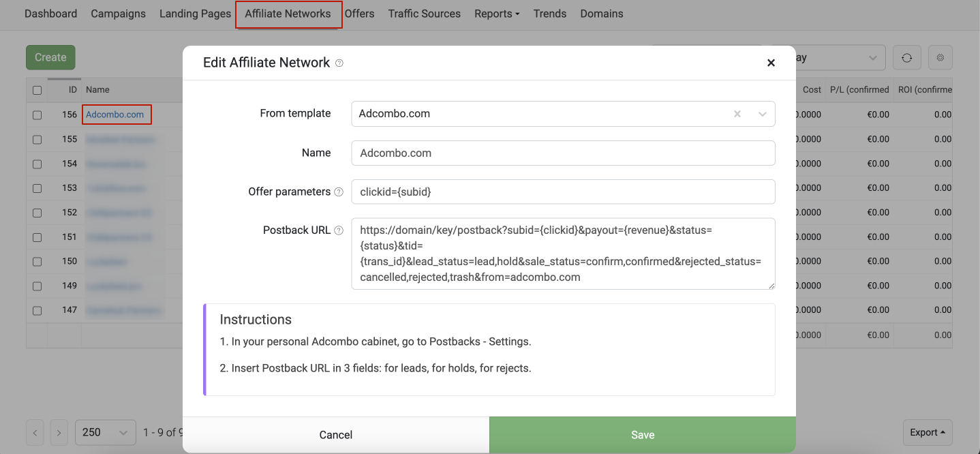
Task: Click the "Offer parameters" label
Action: [290, 192]
